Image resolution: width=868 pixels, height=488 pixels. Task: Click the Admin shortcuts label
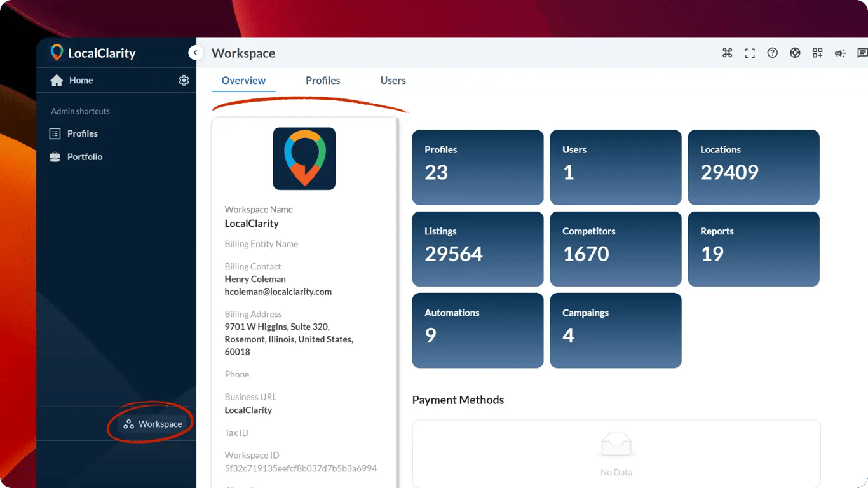tap(81, 111)
